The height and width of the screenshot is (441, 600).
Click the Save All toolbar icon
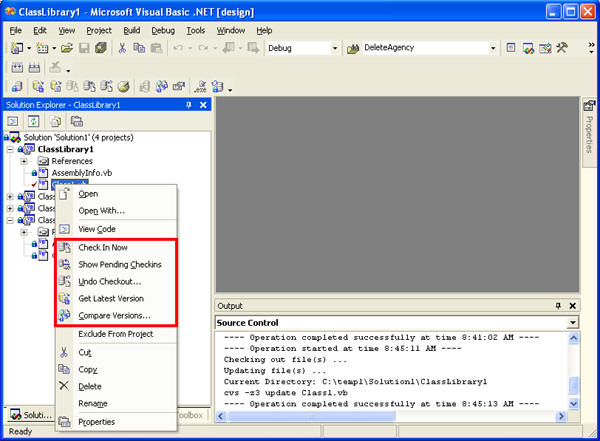(x=101, y=48)
